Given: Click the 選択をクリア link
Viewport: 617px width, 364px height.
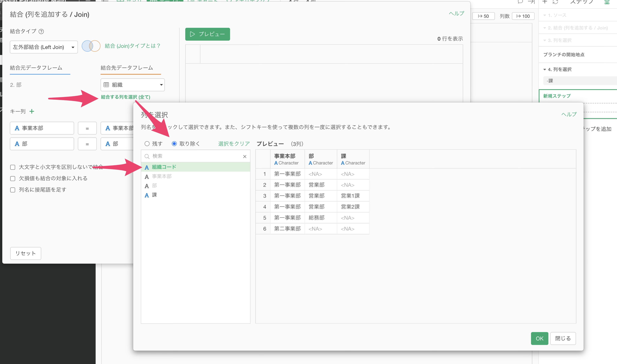Looking at the screenshot, I should [x=233, y=144].
